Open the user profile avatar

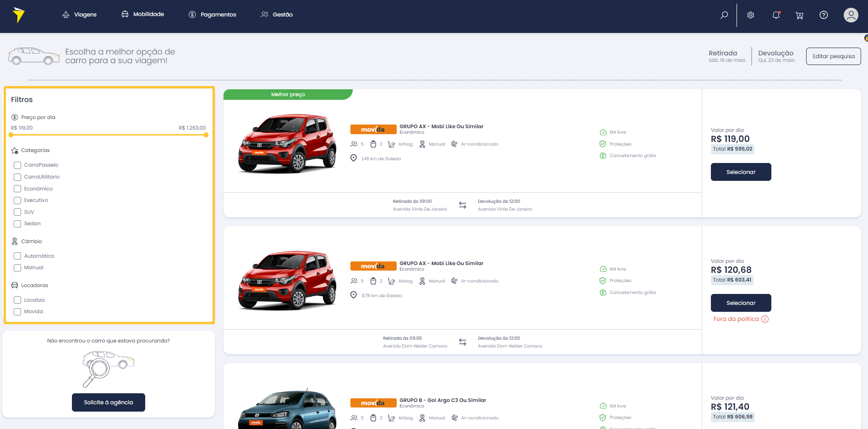coord(851,15)
